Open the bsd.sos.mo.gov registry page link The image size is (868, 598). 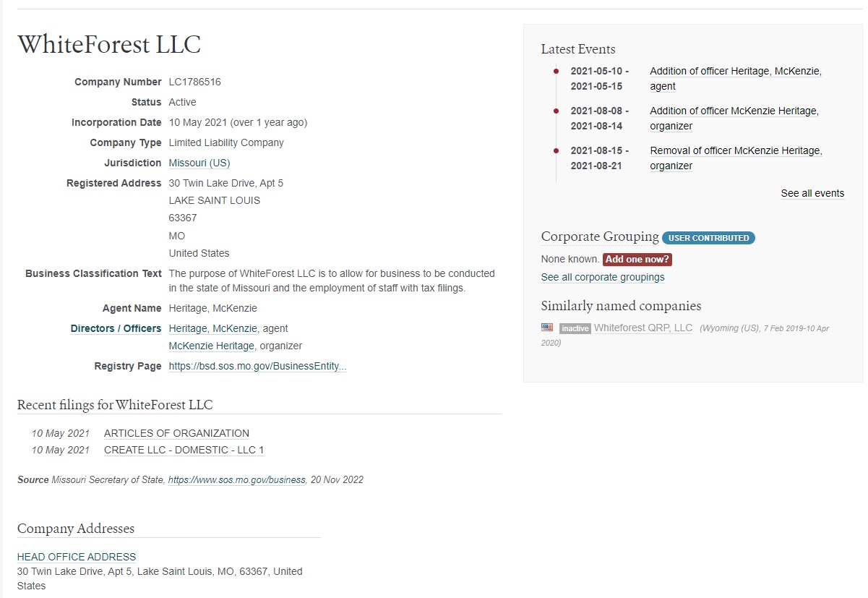coord(258,366)
